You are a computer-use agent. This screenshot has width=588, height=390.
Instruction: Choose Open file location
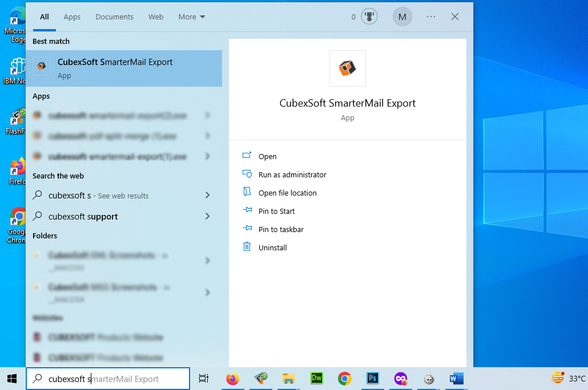tap(287, 193)
